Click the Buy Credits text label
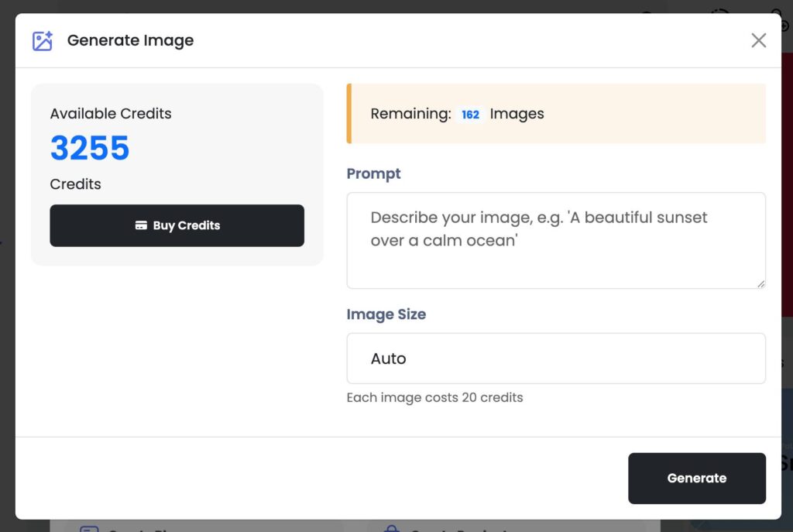The image size is (793, 532). tap(187, 226)
